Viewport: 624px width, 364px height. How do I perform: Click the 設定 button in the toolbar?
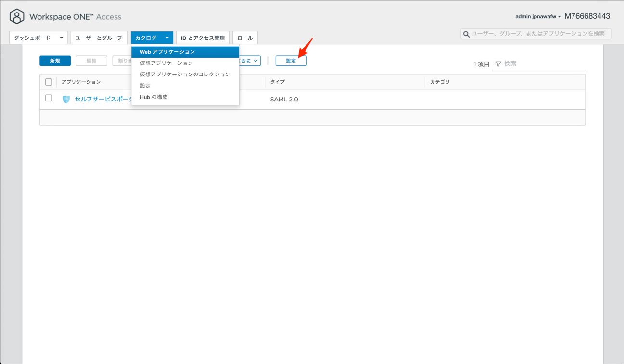tap(291, 61)
